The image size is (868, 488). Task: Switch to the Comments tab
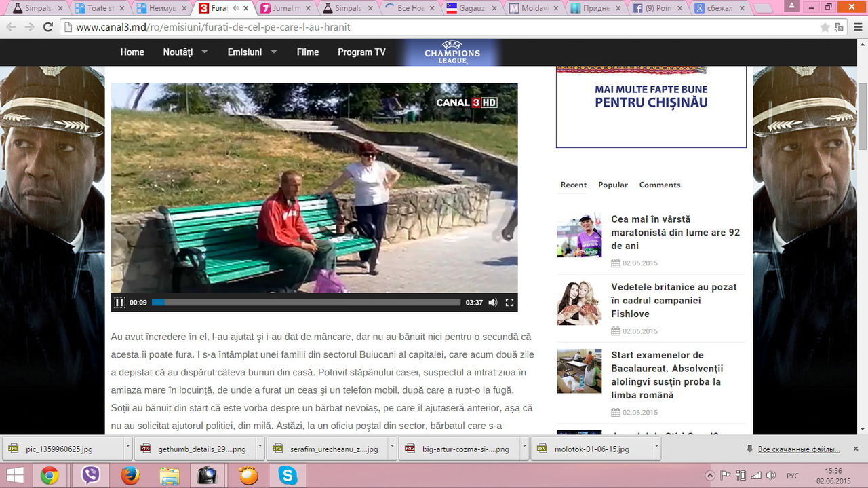[x=660, y=185]
